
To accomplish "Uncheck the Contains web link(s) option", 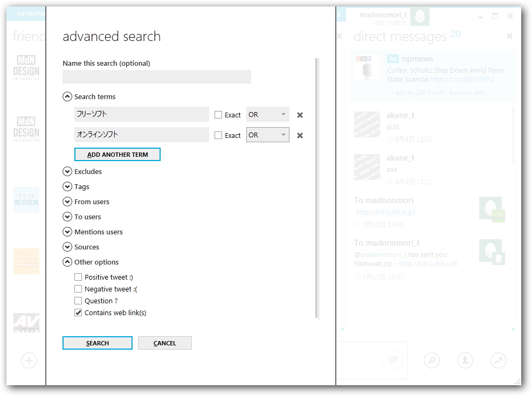I will coord(78,312).
